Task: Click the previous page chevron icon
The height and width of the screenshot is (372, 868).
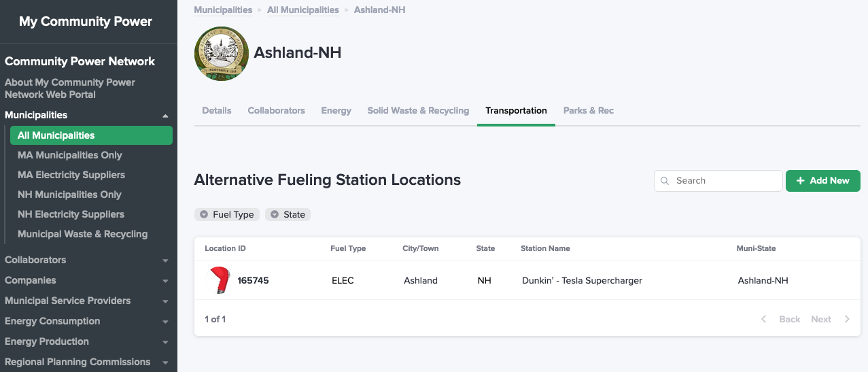Action: [764, 319]
